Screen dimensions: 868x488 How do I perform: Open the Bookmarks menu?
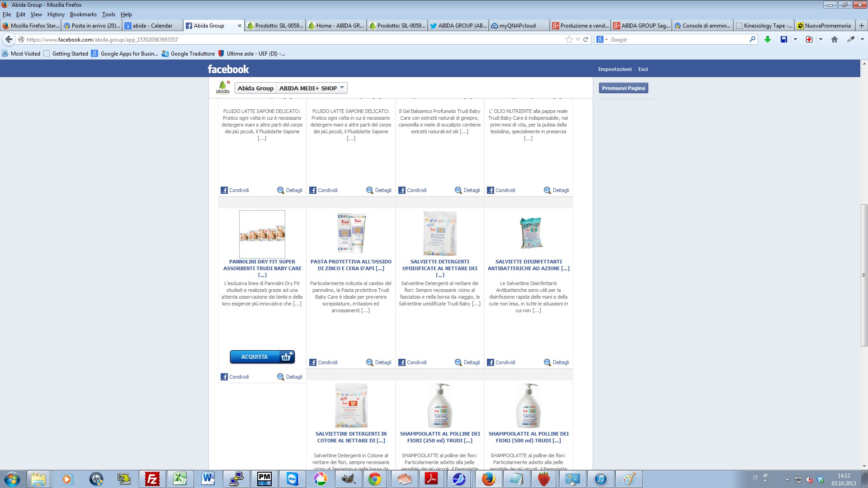pyautogui.click(x=83, y=14)
